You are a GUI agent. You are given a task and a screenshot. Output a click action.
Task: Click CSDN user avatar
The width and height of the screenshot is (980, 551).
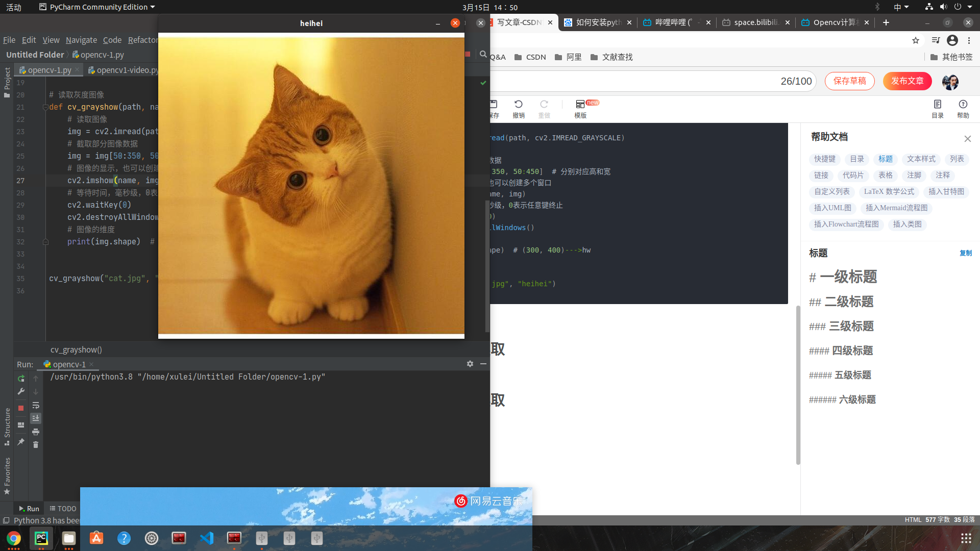[x=950, y=82]
